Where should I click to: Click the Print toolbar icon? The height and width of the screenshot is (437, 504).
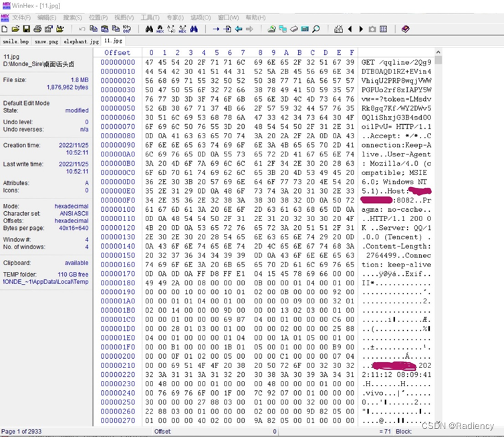pyautogui.click(x=37, y=29)
